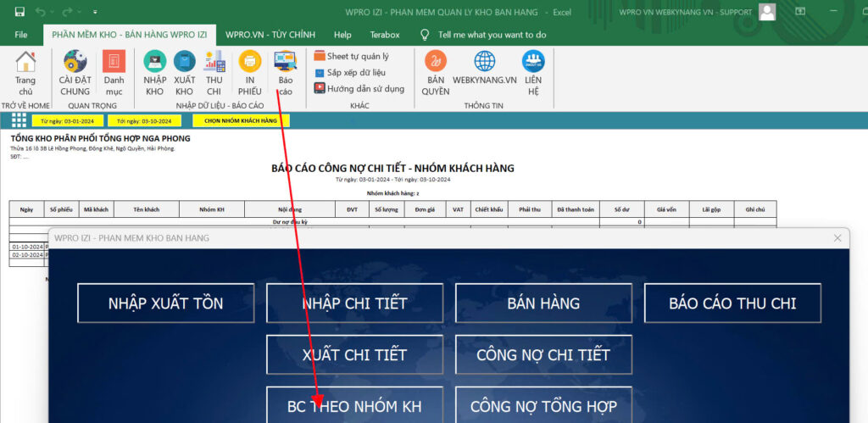The width and height of the screenshot is (868, 423).
Task: Select Sheet tự quản lý
Action: click(351, 57)
